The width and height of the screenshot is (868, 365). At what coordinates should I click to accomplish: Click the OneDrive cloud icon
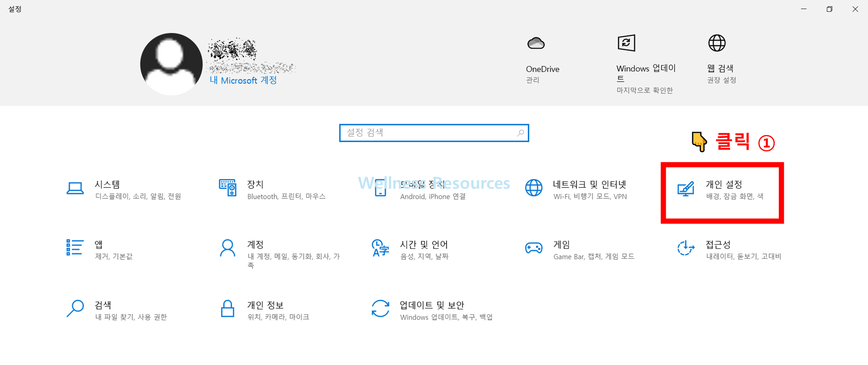[536, 43]
